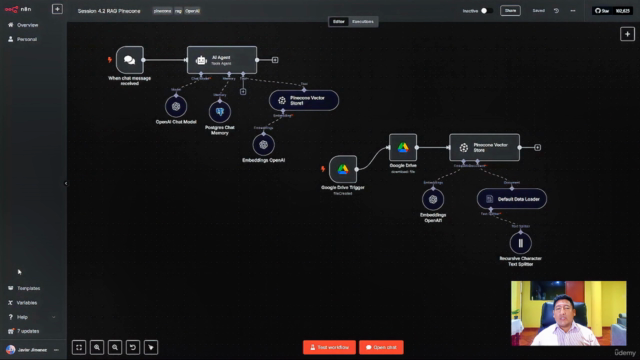Select the Google Drive download file node
Image resolution: width=640 pixels, height=360 pixels.
403,147
